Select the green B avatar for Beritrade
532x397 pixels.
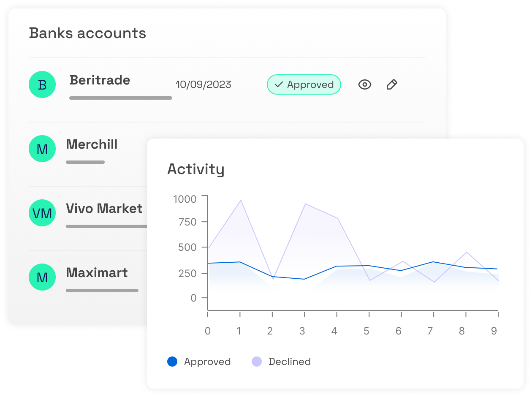tap(42, 85)
